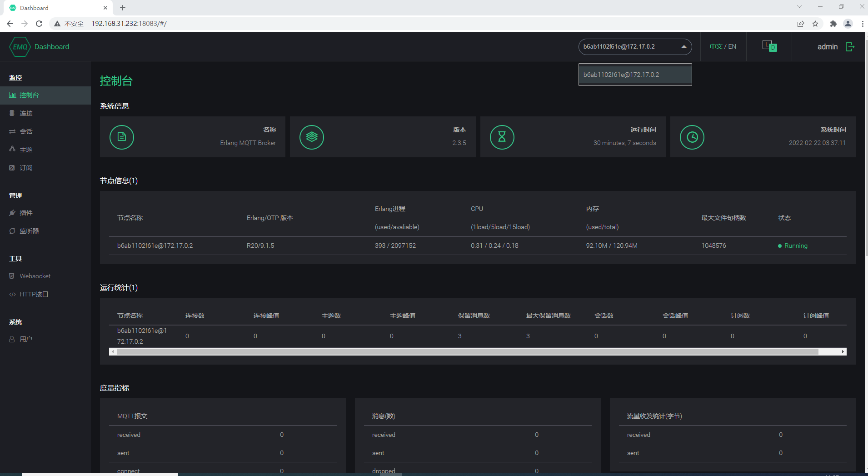Open the 连接 (Connections) page
The width and height of the screenshot is (868, 476).
click(x=25, y=113)
